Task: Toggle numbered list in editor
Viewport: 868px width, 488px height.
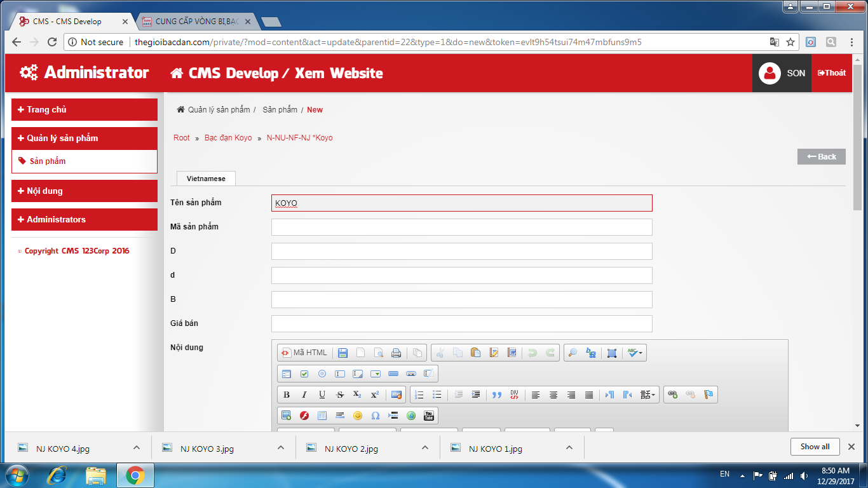Action: pyautogui.click(x=419, y=395)
